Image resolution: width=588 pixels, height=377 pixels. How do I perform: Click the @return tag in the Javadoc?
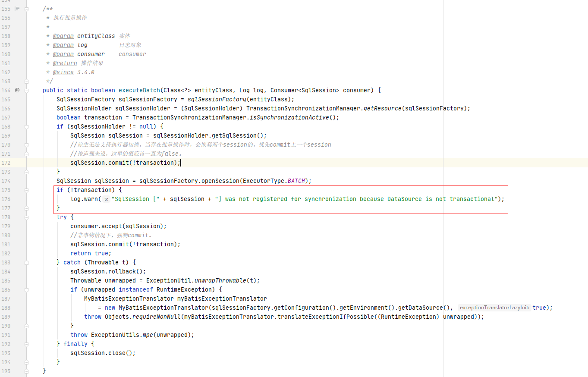(x=65, y=63)
